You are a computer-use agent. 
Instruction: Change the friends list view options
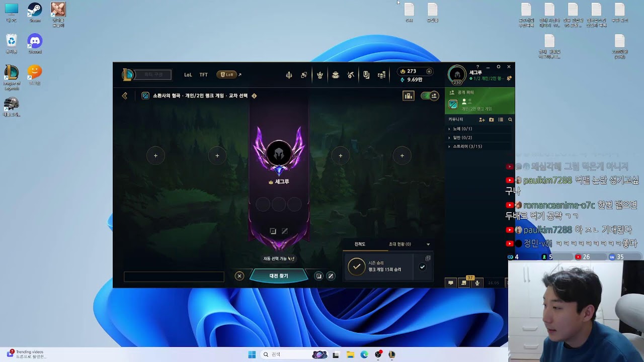[x=501, y=120]
